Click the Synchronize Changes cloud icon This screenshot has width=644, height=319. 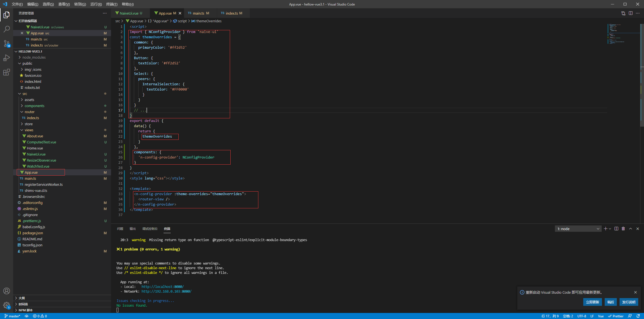27,316
